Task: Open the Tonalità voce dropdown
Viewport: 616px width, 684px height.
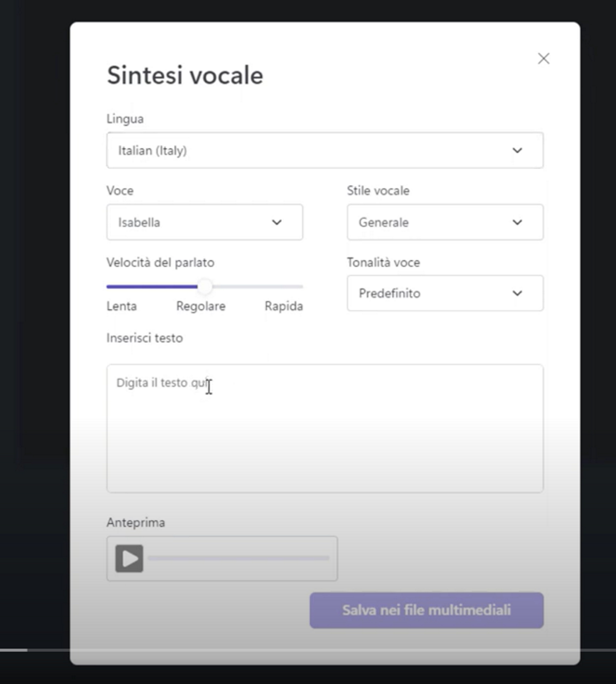Action: tap(445, 293)
